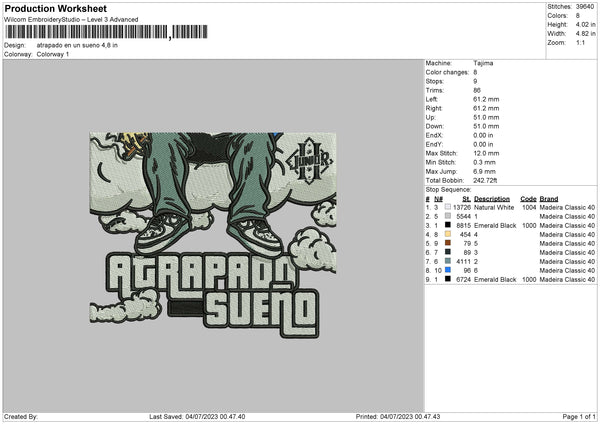Click the EndX value 0.00 in
This screenshot has height=424, width=600.
483,135
